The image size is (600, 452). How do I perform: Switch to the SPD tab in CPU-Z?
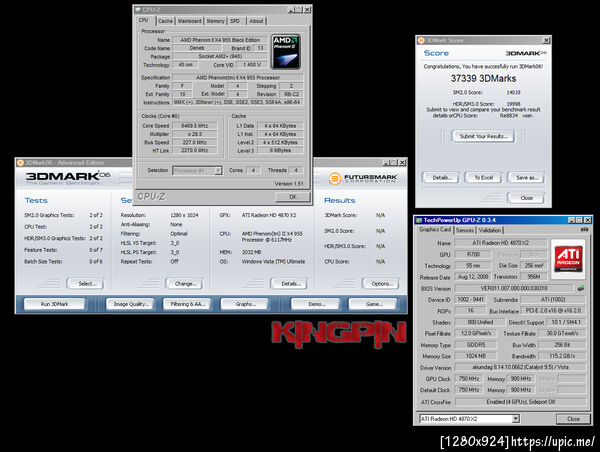click(235, 21)
